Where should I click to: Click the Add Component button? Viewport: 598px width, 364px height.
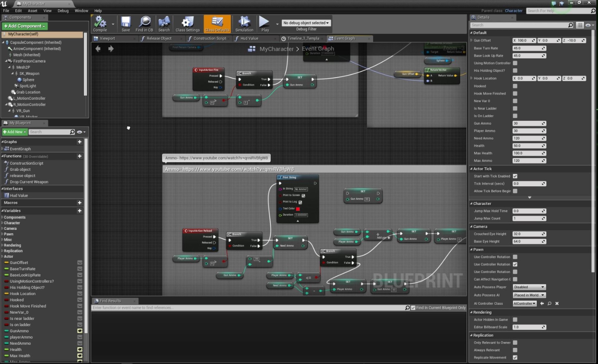click(x=24, y=26)
